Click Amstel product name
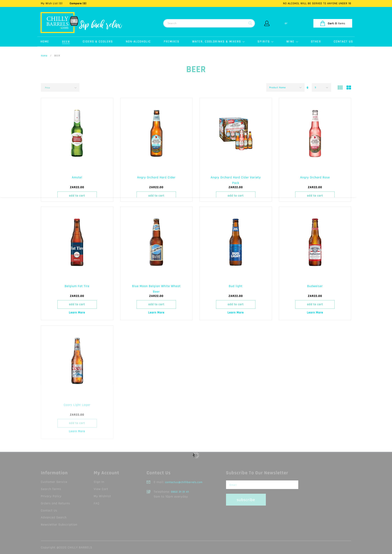This screenshot has height=554, width=392. 77,177
